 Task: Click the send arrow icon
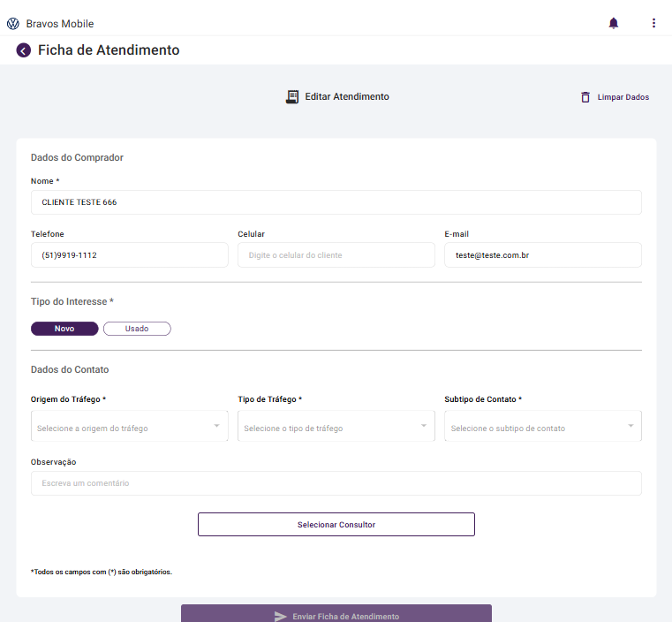pyautogui.click(x=281, y=616)
